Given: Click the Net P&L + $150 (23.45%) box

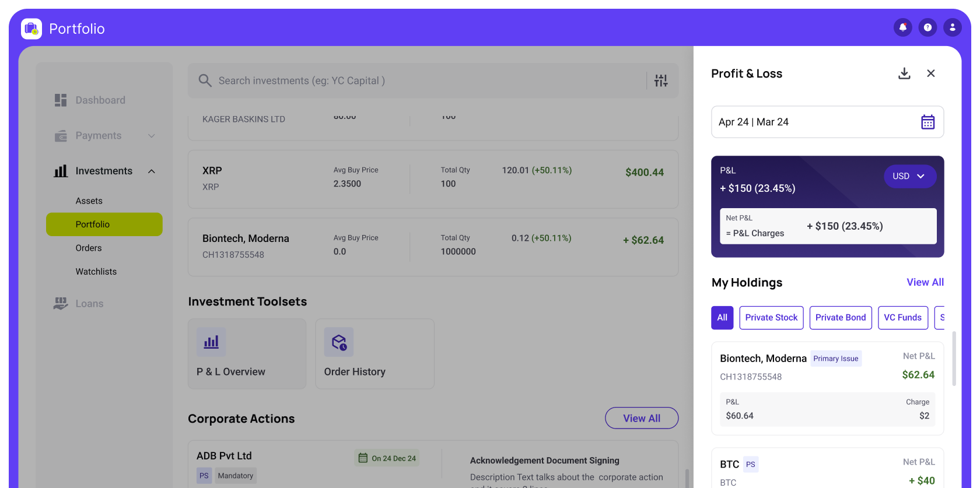Looking at the screenshot, I should (x=828, y=226).
